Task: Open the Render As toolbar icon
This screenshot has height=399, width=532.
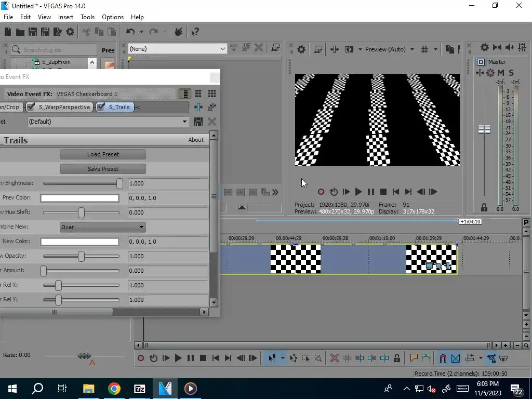Action: (x=58, y=32)
